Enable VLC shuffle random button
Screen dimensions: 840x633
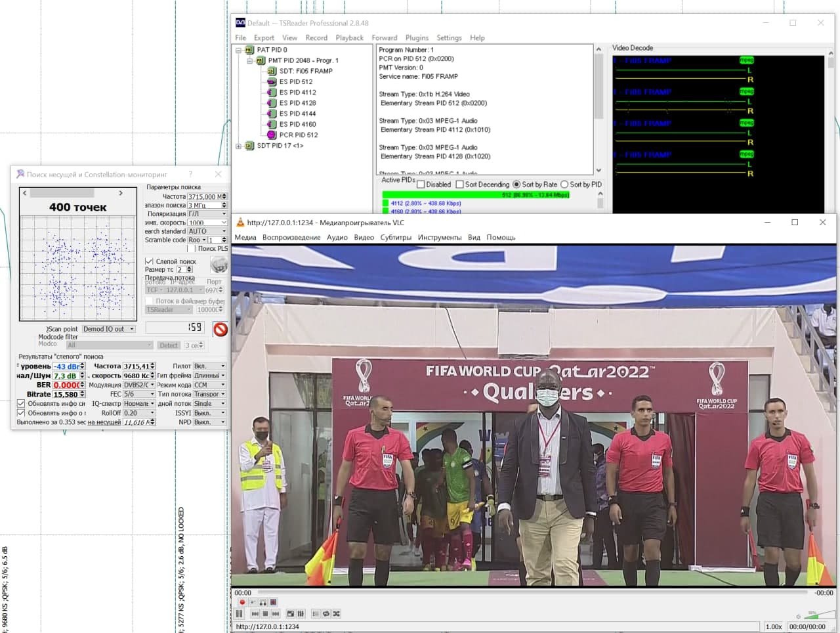coord(336,613)
